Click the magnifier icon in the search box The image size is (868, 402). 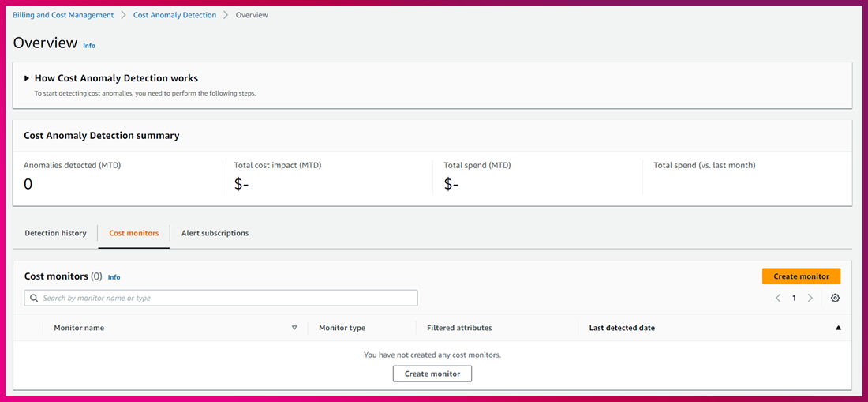pyautogui.click(x=34, y=298)
